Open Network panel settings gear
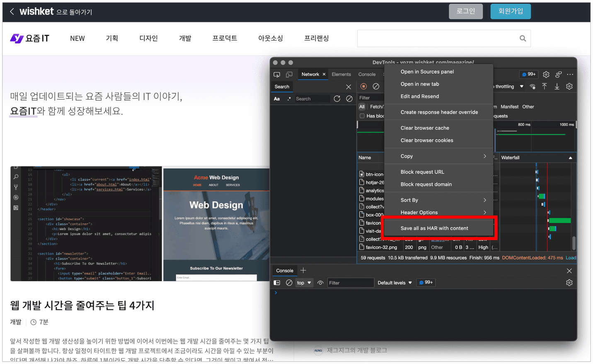Viewport: 593px width, 364px height. [x=569, y=87]
